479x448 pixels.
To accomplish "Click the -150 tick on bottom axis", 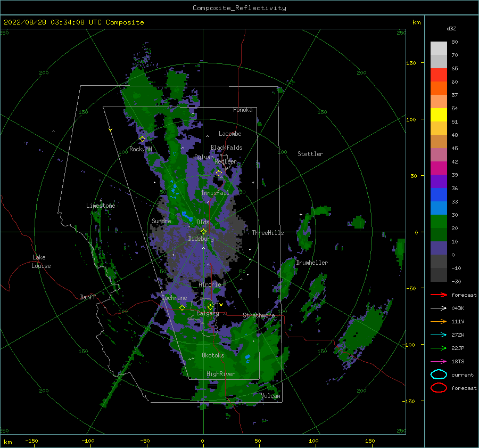I will click(x=31, y=441).
